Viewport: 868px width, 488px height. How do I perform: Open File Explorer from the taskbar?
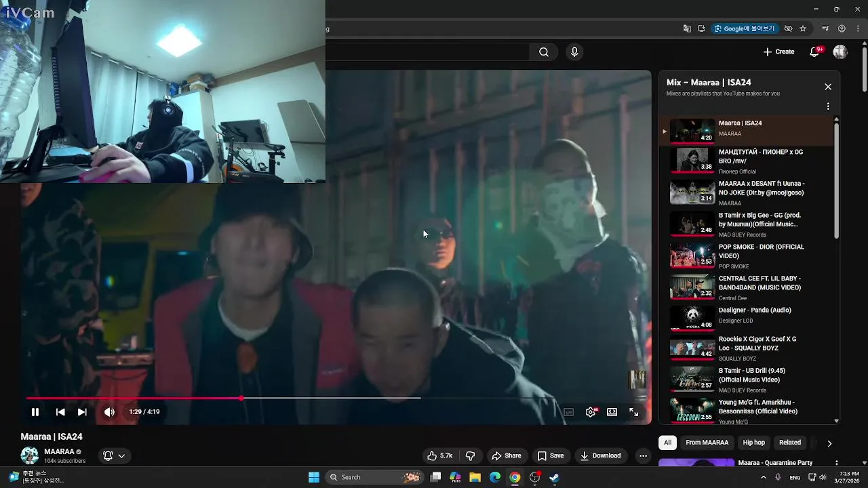[475, 477]
